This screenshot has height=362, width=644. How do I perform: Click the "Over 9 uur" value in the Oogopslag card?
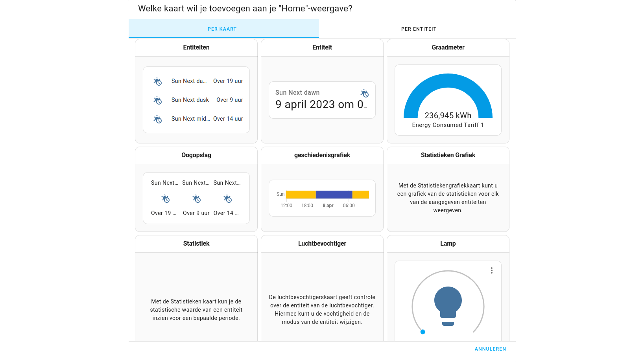coord(196,213)
